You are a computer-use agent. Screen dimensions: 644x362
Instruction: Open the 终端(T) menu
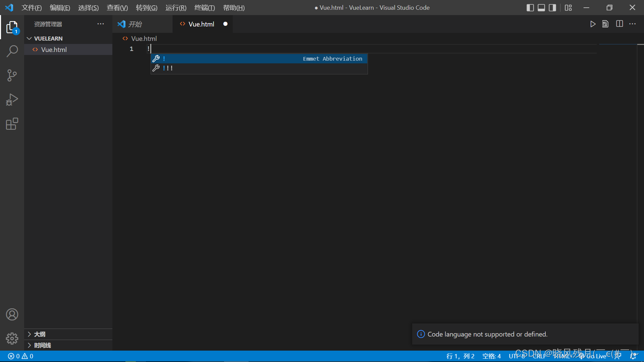click(204, 8)
